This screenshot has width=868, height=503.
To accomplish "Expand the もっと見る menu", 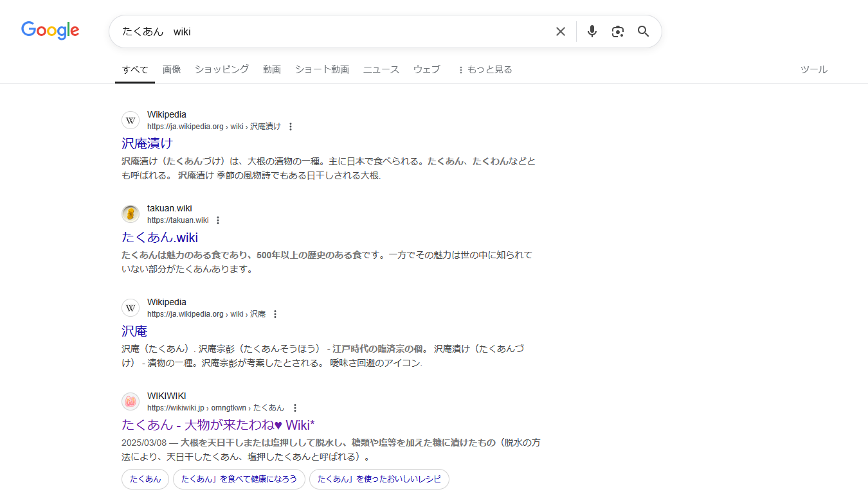I will [x=485, y=69].
